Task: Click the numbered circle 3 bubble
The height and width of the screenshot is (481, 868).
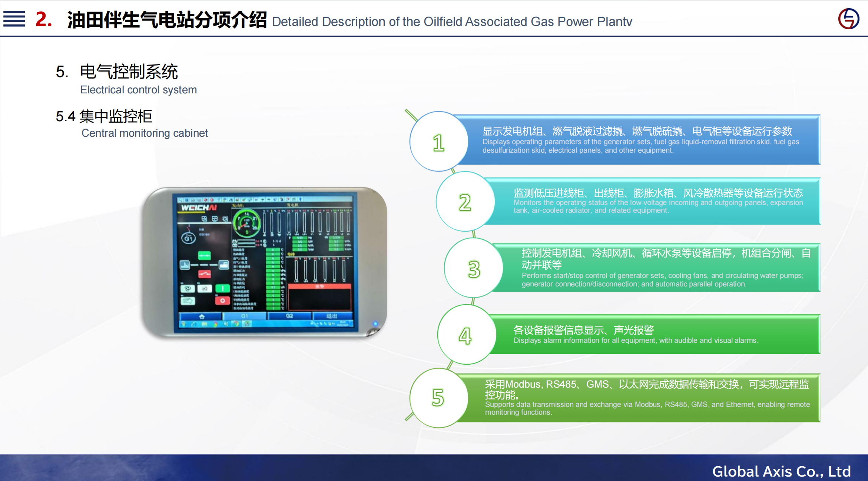Action: [474, 268]
